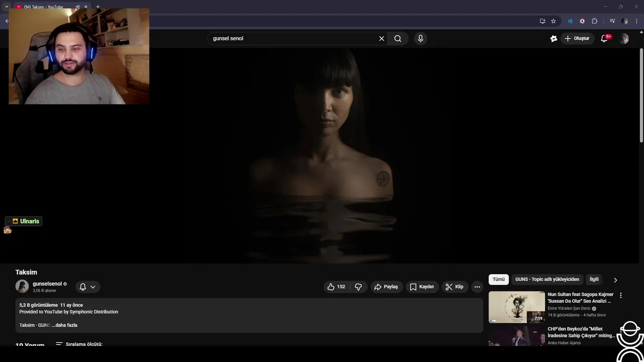Show more filter chips with right arrow
This screenshot has width=644, height=362.
(615, 280)
